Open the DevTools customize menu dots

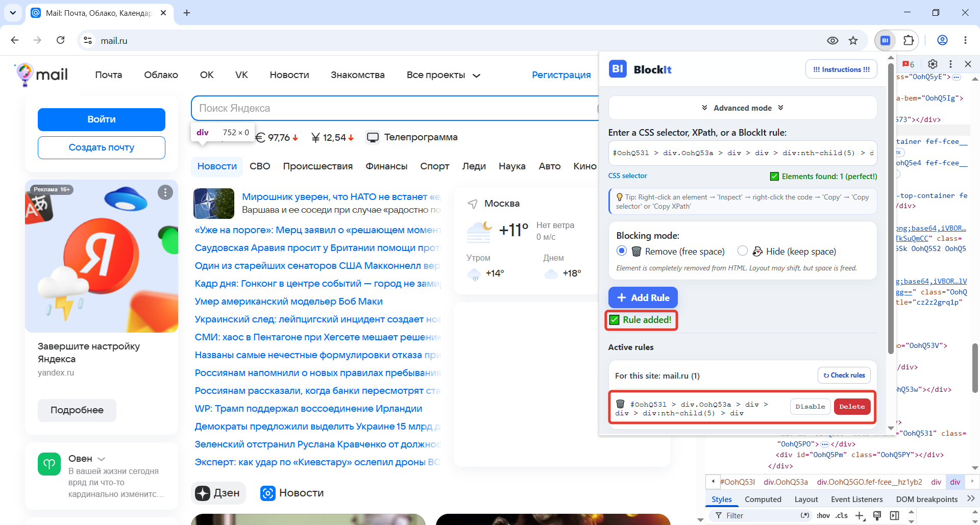pyautogui.click(x=950, y=64)
